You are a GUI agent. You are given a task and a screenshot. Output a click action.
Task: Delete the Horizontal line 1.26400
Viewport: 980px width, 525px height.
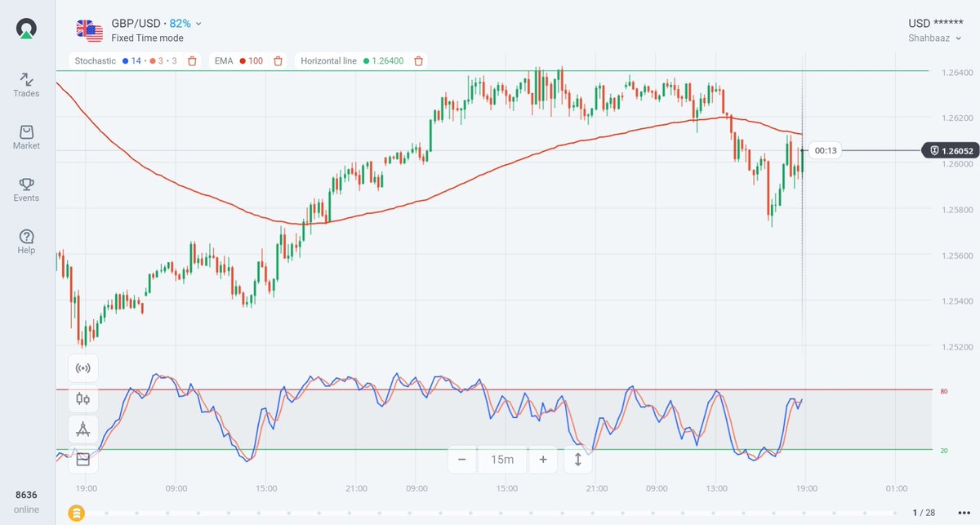pos(418,60)
